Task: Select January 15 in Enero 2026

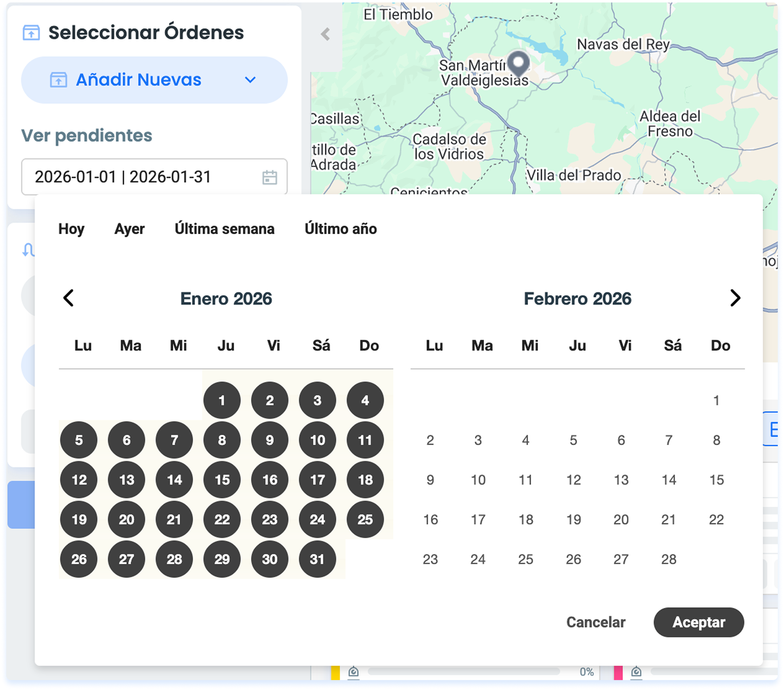Action: coord(222,480)
